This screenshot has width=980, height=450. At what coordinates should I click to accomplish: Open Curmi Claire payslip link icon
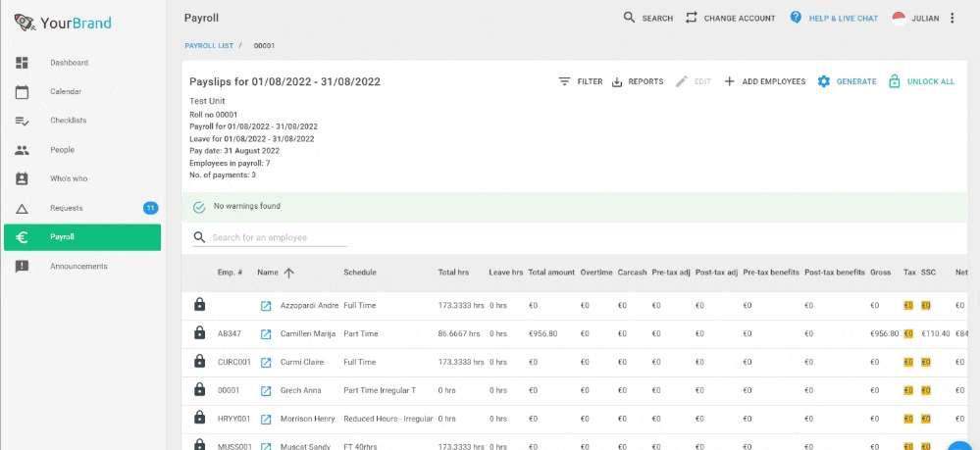point(266,362)
